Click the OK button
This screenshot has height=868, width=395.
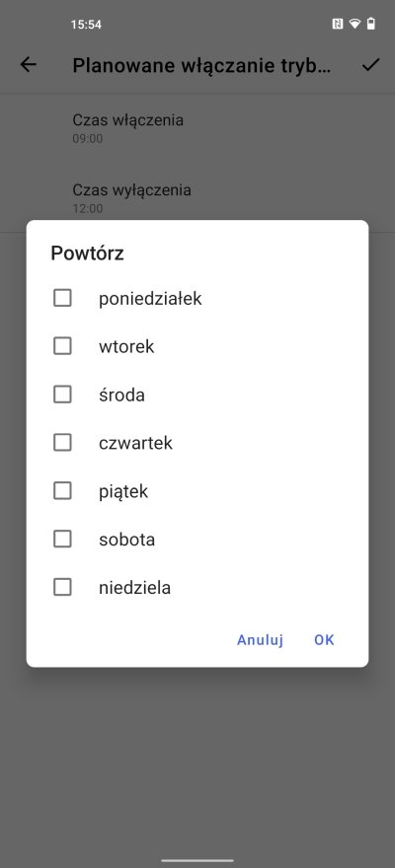tap(324, 640)
